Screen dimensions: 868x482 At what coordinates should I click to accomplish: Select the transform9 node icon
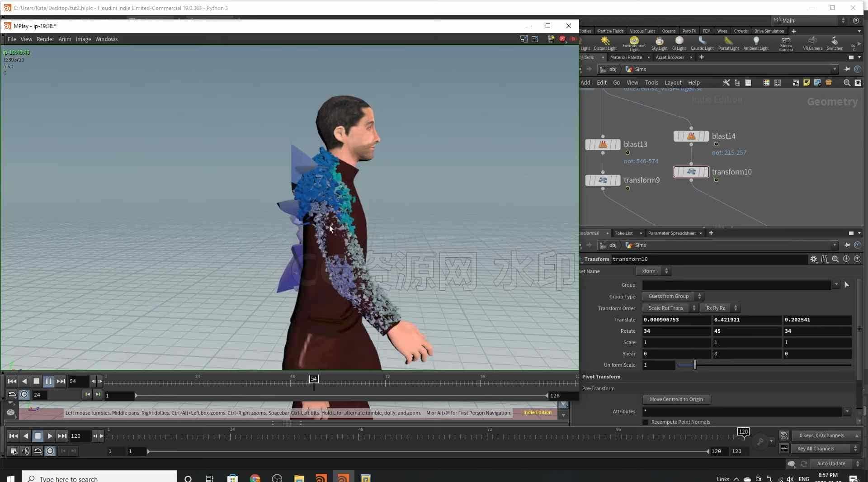point(603,180)
